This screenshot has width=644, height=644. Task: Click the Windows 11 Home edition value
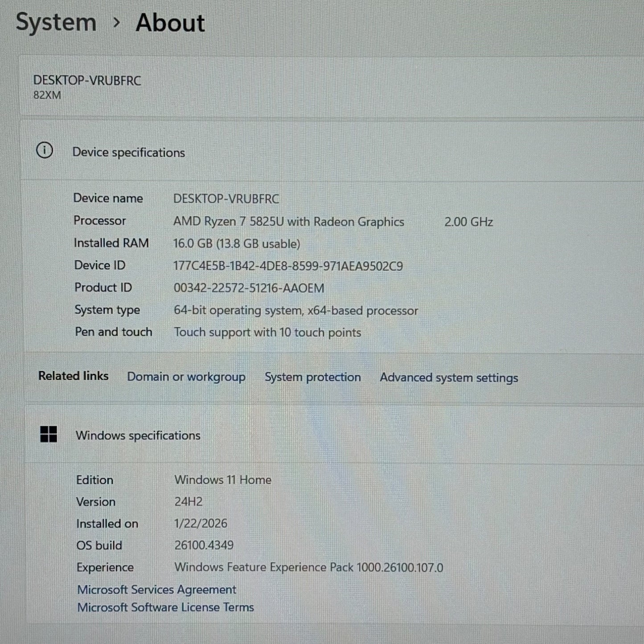click(x=222, y=480)
